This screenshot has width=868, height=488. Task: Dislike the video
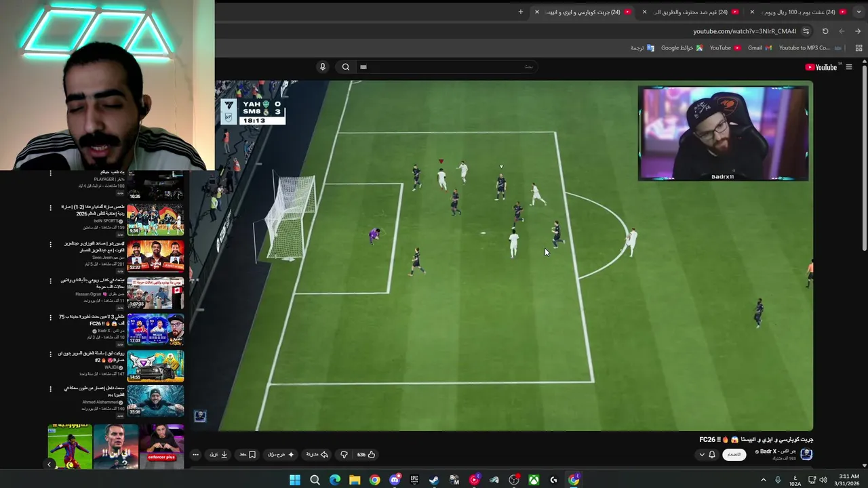coord(344,455)
